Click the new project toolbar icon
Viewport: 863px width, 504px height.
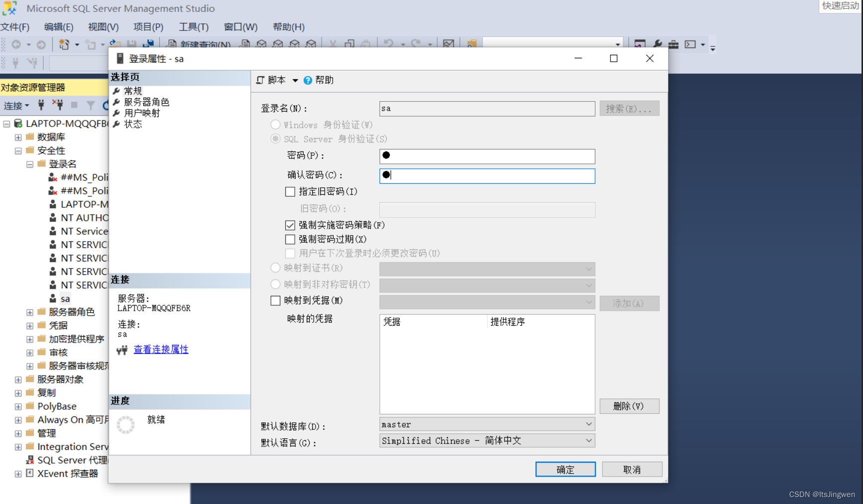point(64,45)
